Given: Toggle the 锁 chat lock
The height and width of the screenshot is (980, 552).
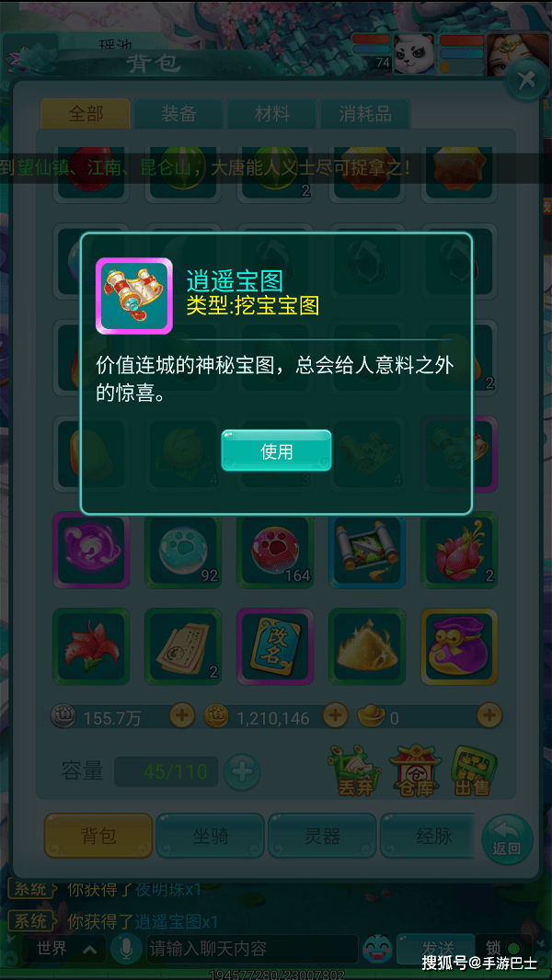Looking at the screenshot, I should [x=502, y=948].
